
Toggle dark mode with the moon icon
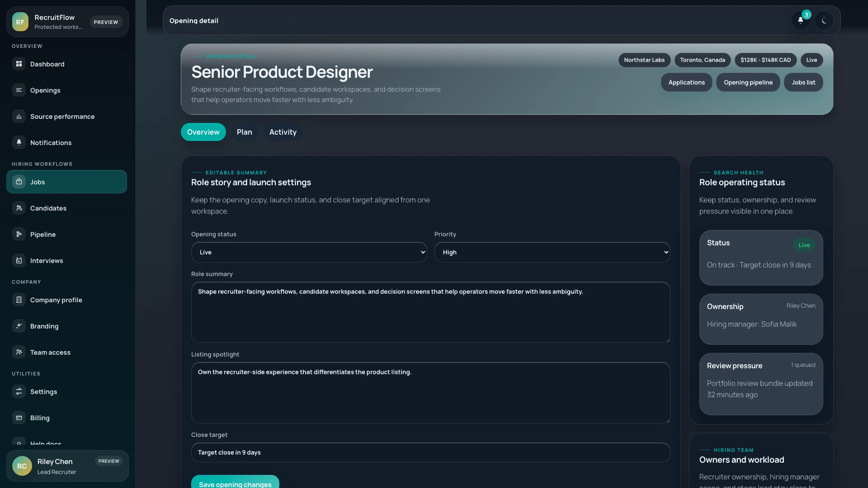point(824,20)
